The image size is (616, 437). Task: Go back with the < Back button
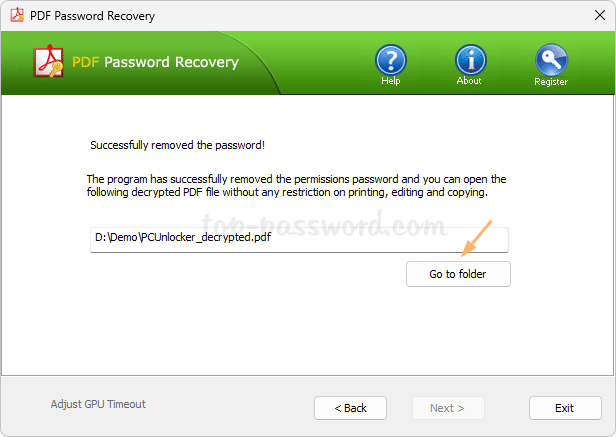tap(350, 408)
